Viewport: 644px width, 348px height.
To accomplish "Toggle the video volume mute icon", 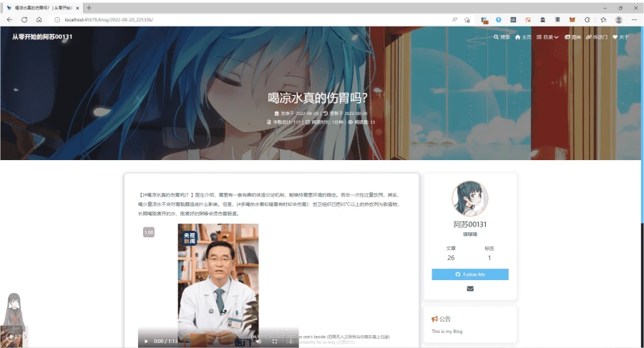I will (258, 341).
